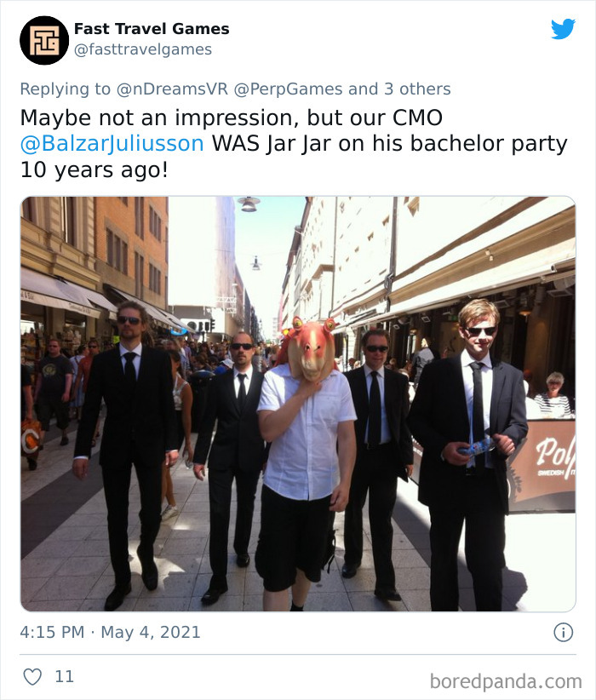The height and width of the screenshot is (700, 596).
Task: Click the @nDreamsVR mention
Action: click(x=169, y=89)
